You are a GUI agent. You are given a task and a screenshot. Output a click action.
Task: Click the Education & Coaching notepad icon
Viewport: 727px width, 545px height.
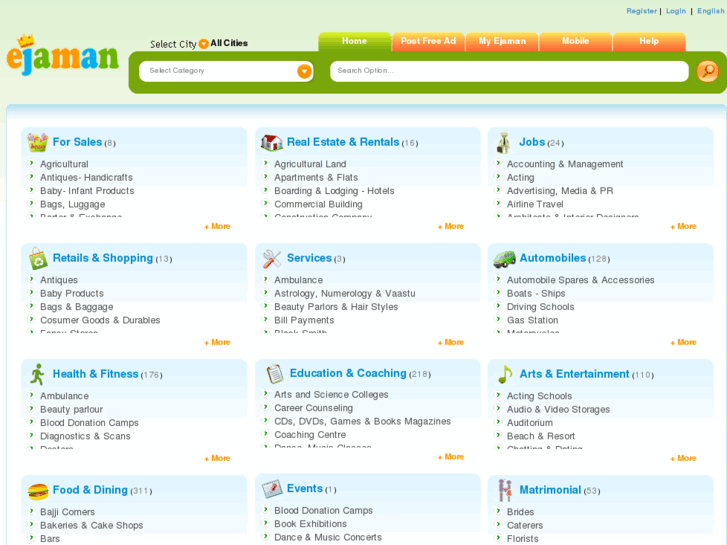click(x=275, y=374)
